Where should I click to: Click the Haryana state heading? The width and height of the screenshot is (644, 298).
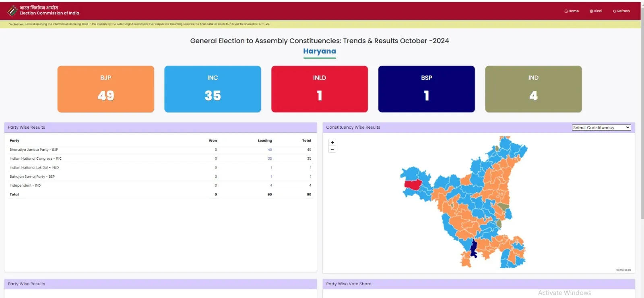320,51
